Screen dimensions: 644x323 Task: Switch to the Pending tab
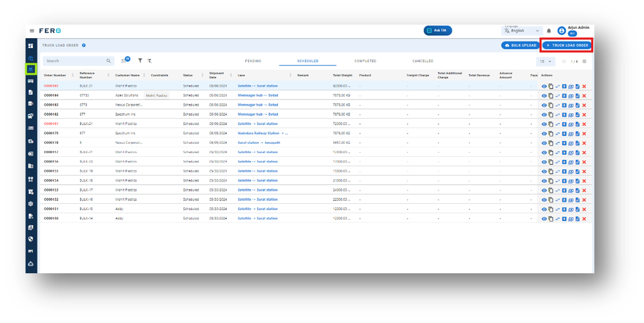[253, 61]
